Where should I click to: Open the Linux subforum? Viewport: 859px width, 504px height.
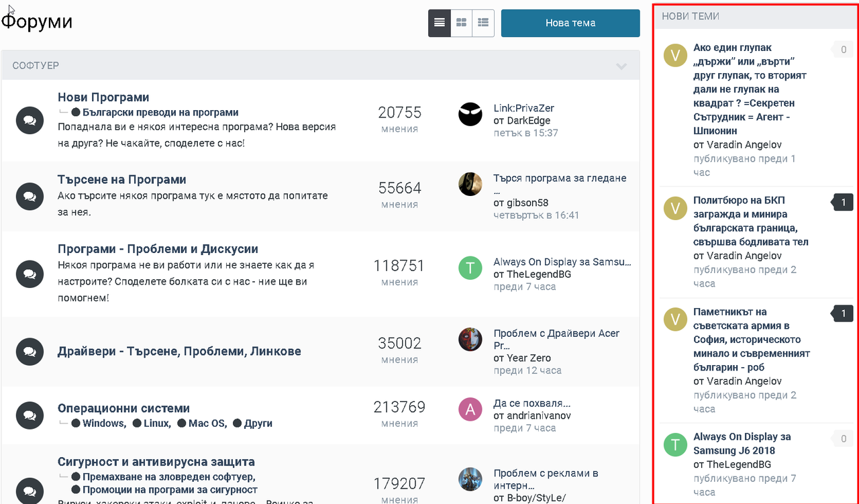tap(157, 423)
